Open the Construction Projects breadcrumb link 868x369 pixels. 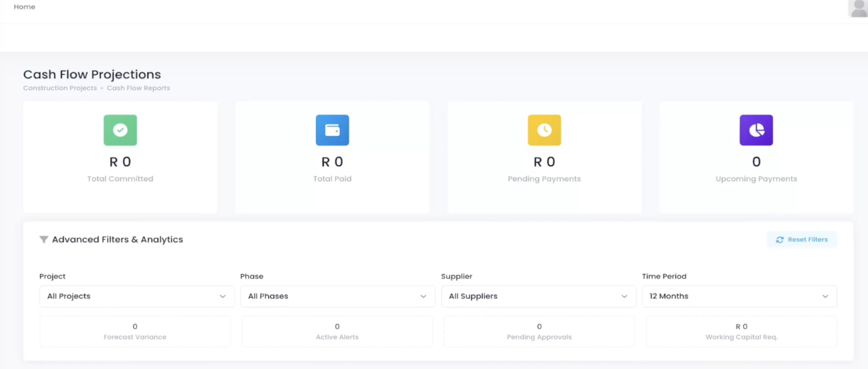pos(60,88)
